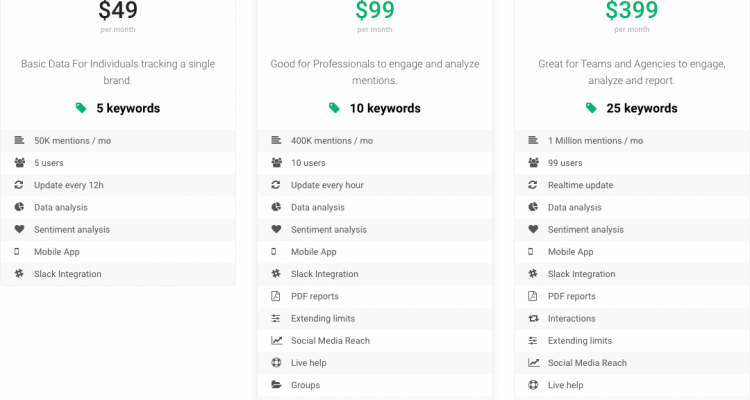Image resolution: width=750 pixels, height=400 pixels.
Task: Click the Slack icon in the $49 plan
Action: coord(19,274)
